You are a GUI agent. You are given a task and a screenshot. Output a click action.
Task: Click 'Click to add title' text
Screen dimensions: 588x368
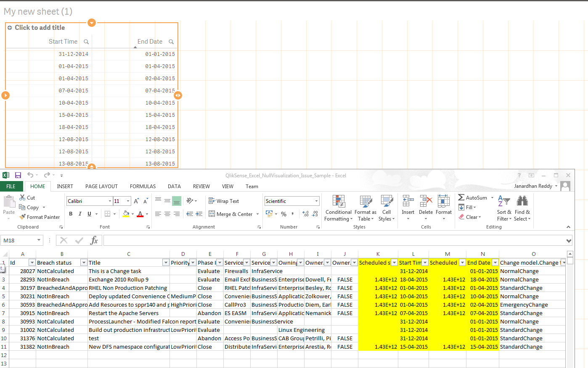[40, 28]
